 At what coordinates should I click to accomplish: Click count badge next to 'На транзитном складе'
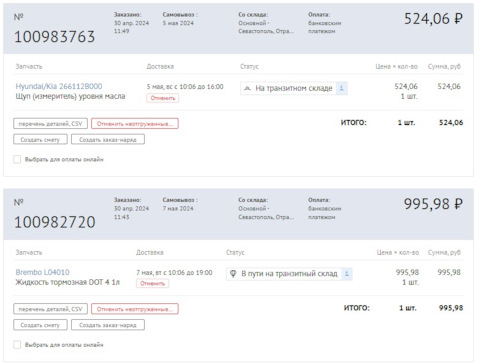tap(341, 88)
